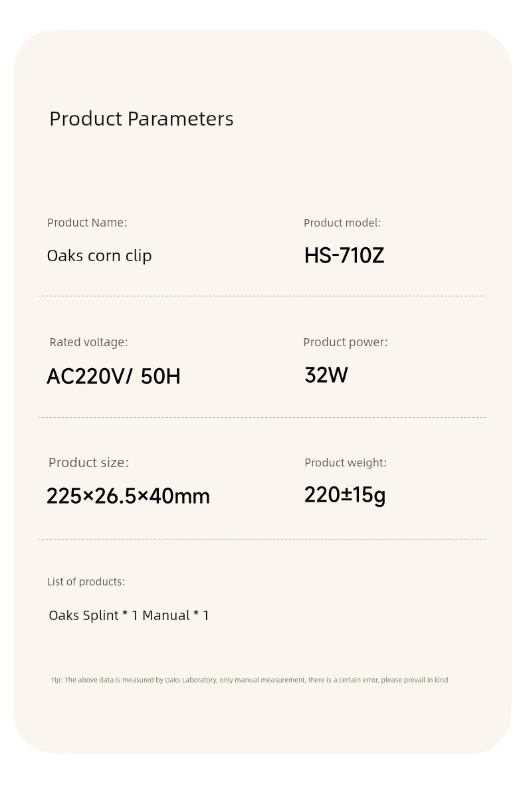The height and width of the screenshot is (812, 525).
Task: Click the 32W power value
Action: tap(326, 375)
